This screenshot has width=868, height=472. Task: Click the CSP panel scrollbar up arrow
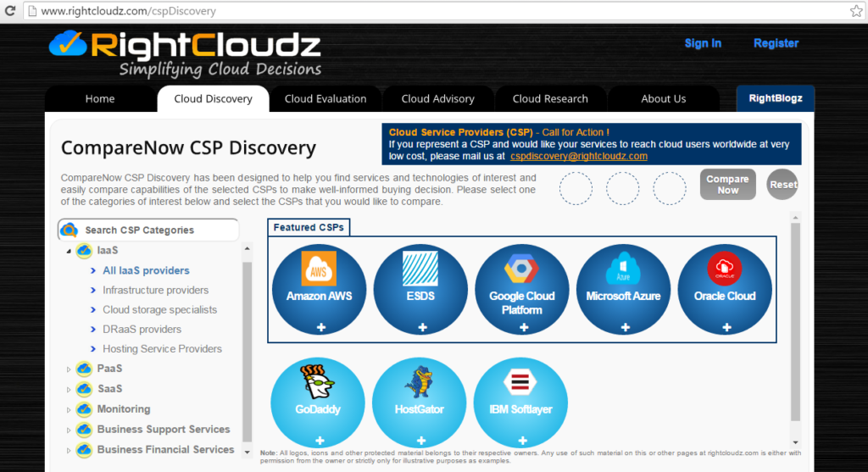click(795, 218)
